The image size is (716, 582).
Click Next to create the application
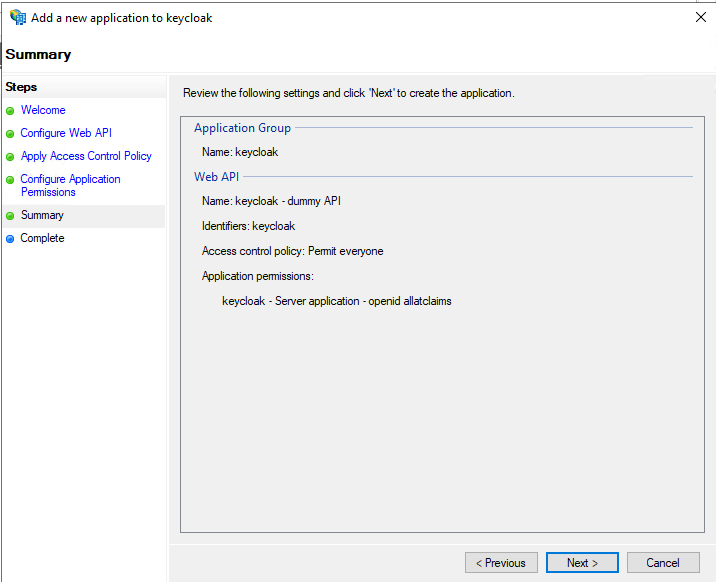pyautogui.click(x=582, y=563)
